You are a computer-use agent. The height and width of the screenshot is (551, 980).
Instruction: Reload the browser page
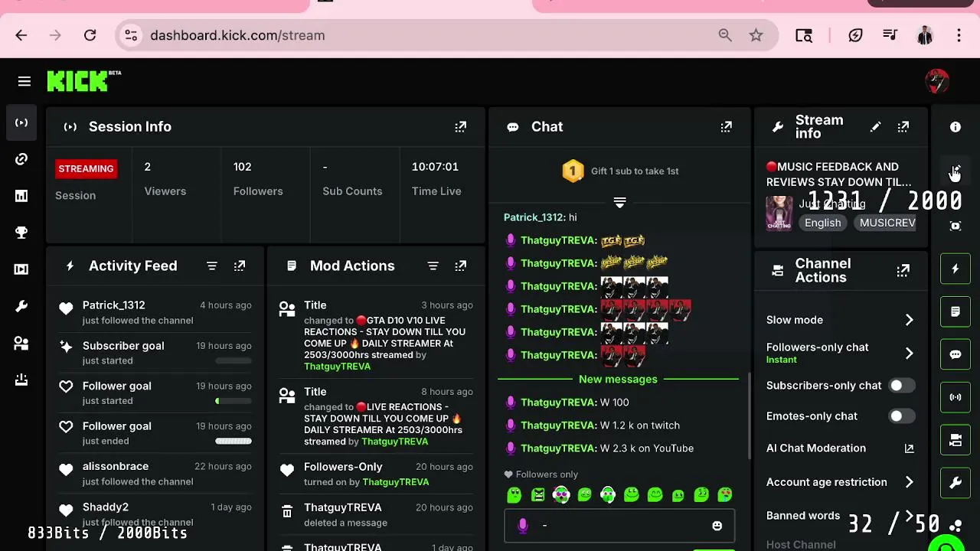(x=90, y=35)
